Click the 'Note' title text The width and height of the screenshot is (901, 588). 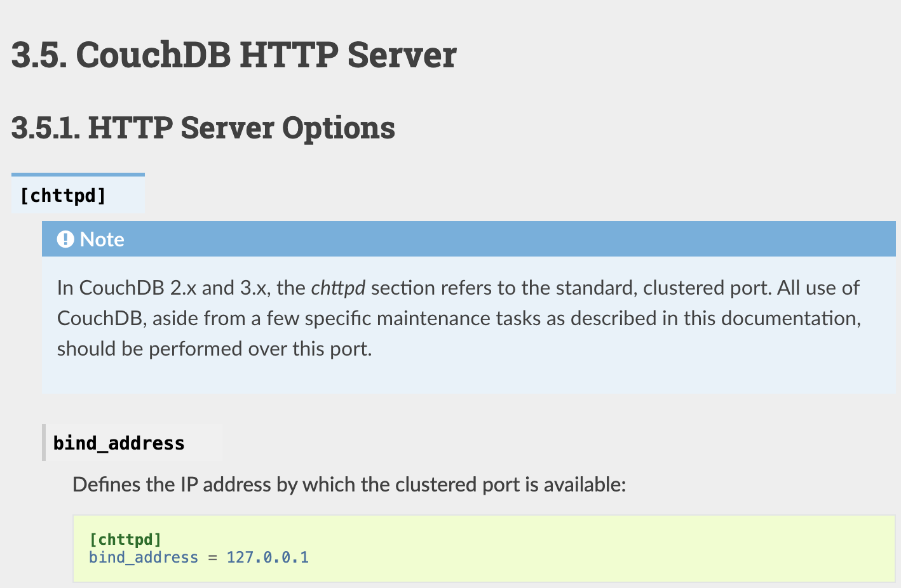pyautogui.click(x=102, y=239)
